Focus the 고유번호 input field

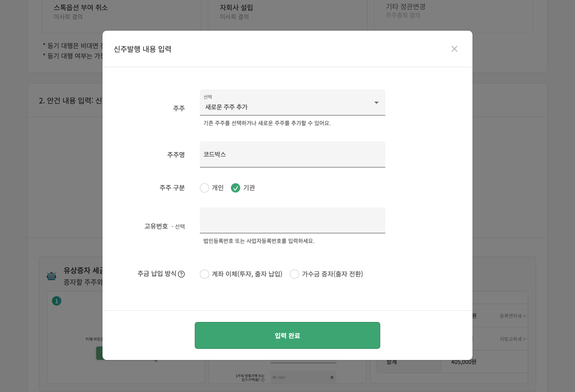pyautogui.click(x=292, y=220)
